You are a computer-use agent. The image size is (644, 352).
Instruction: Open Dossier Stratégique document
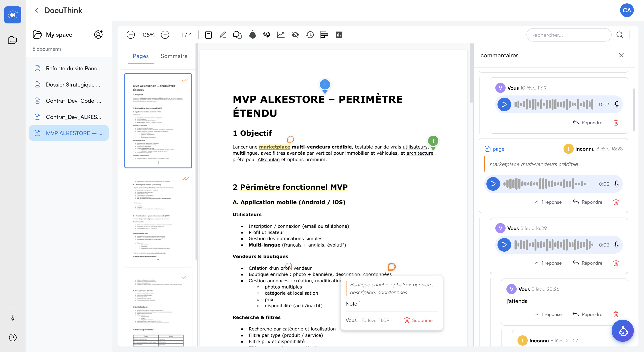coord(69,85)
